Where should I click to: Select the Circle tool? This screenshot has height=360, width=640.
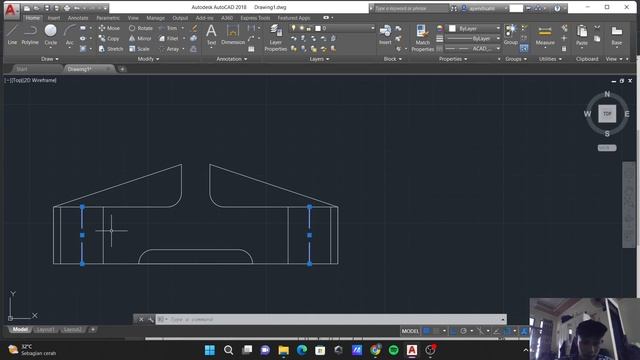(51, 34)
